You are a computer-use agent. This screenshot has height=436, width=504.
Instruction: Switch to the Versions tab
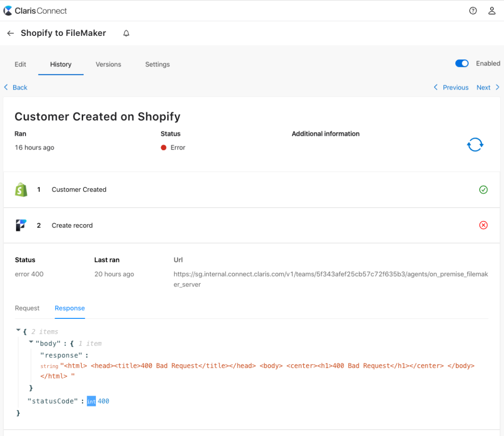tap(108, 64)
